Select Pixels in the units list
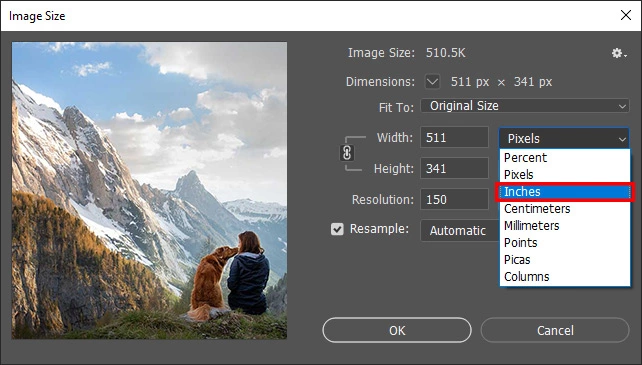The height and width of the screenshot is (365, 642). (x=565, y=175)
